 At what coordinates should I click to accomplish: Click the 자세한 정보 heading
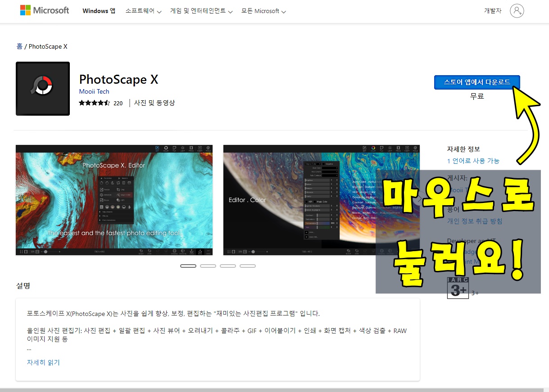point(463,149)
